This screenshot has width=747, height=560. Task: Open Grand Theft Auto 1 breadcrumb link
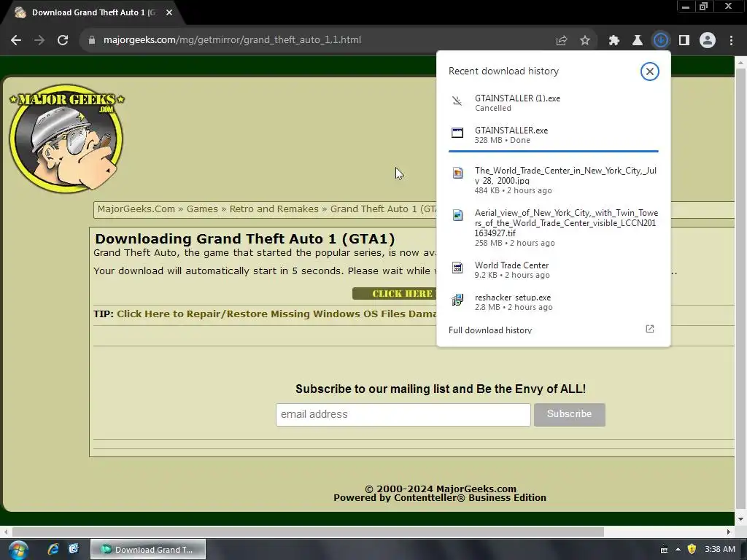click(384, 209)
